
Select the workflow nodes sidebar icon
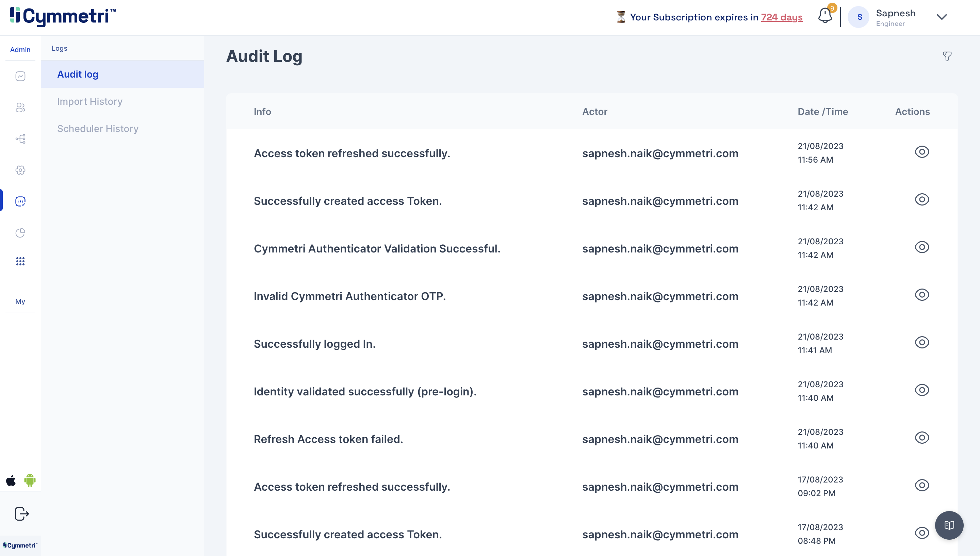[20, 138]
